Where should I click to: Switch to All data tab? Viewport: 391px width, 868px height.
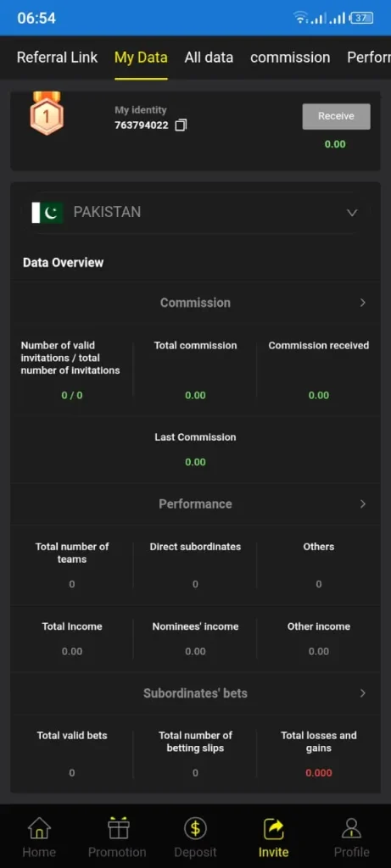click(209, 58)
